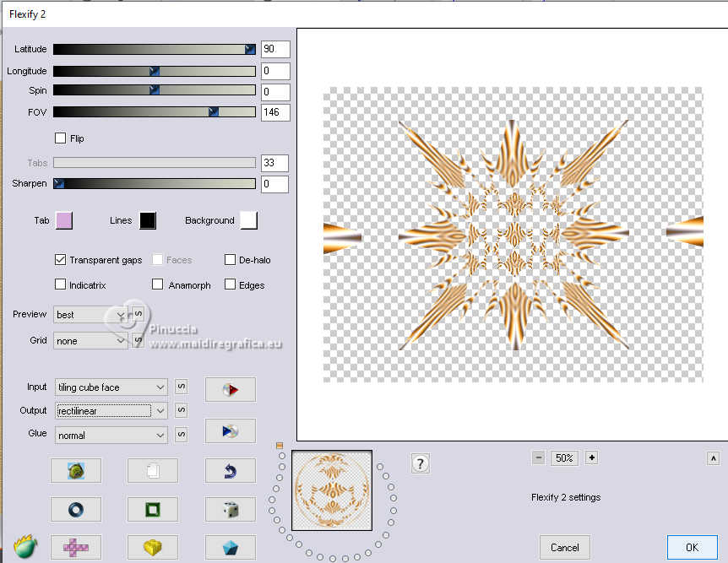This screenshot has height=563, width=728.
Task: Toggle the De-halo checkbox
Action: click(x=230, y=259)
